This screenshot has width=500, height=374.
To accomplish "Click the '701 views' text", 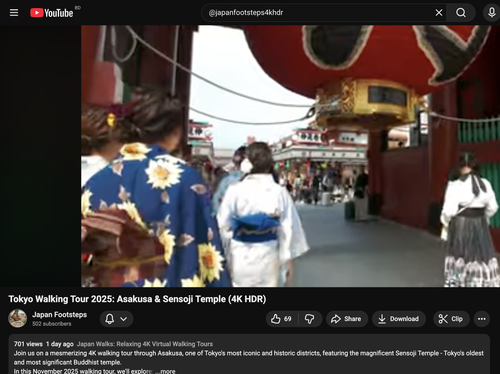I will coord(28,344).
